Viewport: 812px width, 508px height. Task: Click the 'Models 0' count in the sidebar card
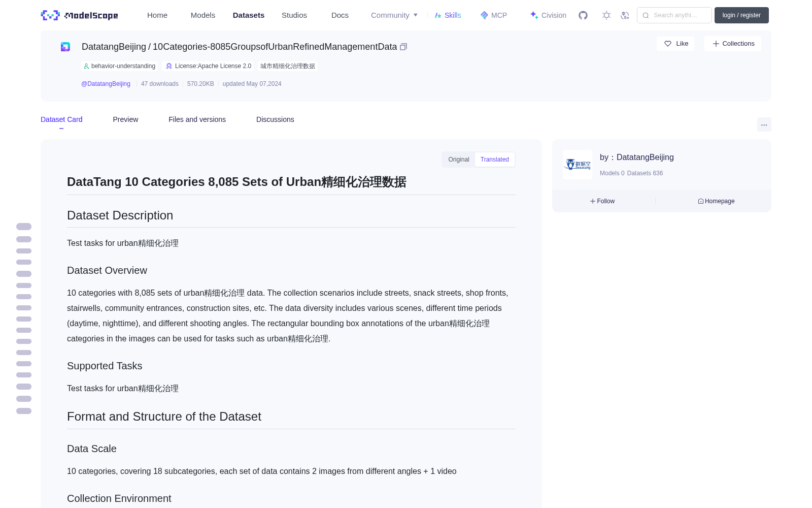click(x=612, y=173)
